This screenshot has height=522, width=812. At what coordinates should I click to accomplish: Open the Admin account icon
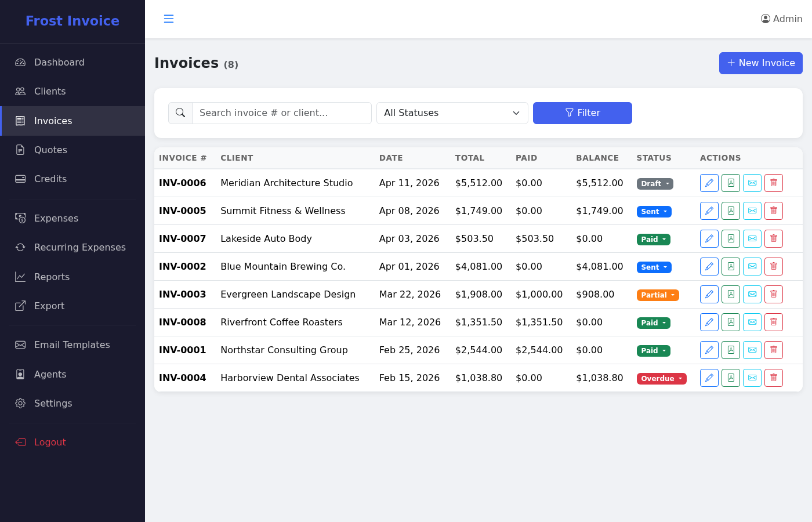765,19
